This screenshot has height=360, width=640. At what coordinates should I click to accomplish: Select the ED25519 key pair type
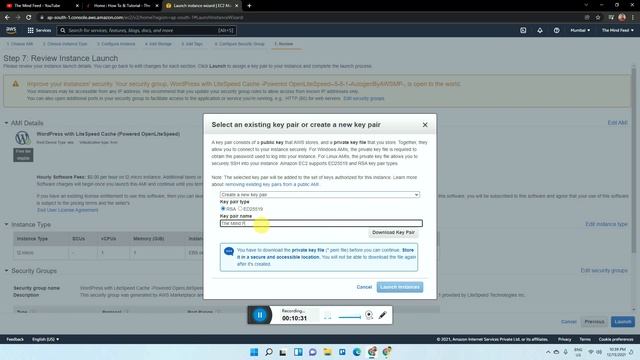pos(240,209)
